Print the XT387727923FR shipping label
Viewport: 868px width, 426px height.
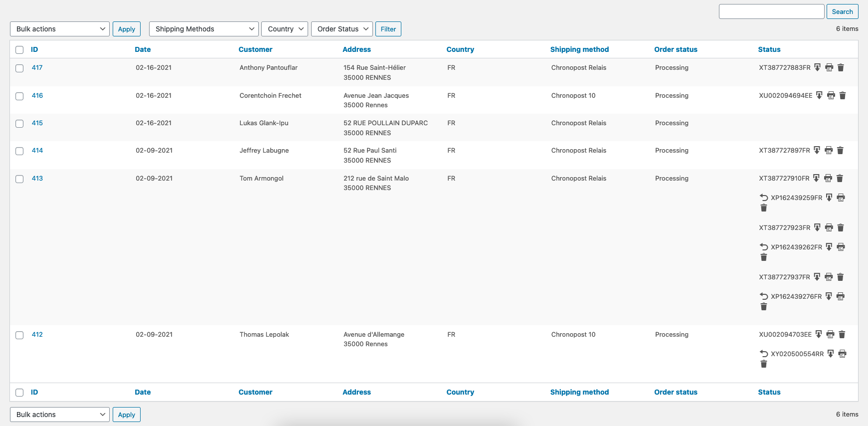829,227
